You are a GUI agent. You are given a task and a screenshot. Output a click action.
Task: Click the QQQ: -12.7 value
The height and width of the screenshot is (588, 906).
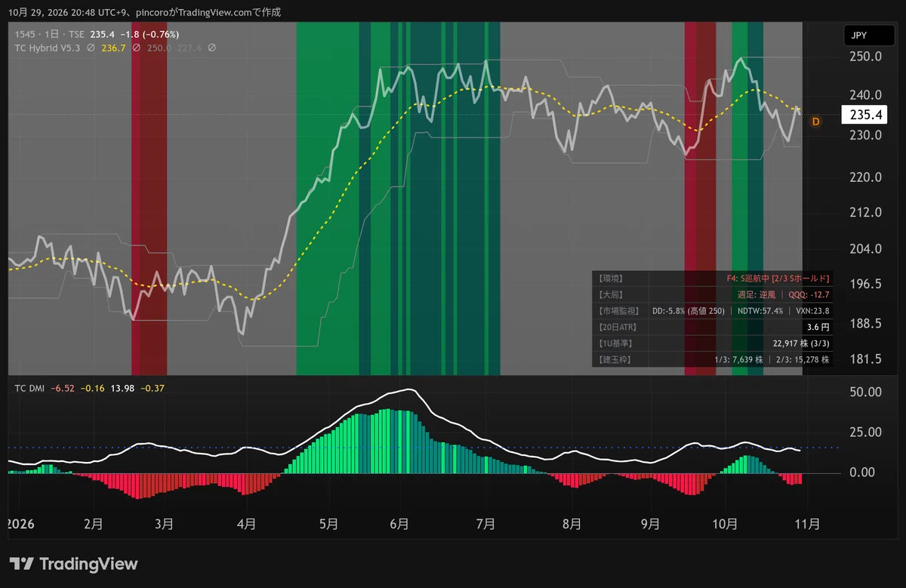point(809,294)
